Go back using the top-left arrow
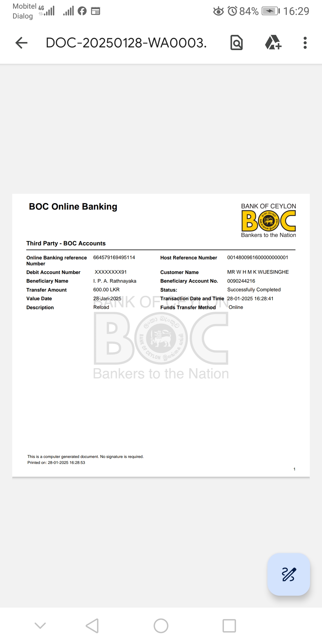The width and height of the screenshot is (322, 644). click(21, 43)
